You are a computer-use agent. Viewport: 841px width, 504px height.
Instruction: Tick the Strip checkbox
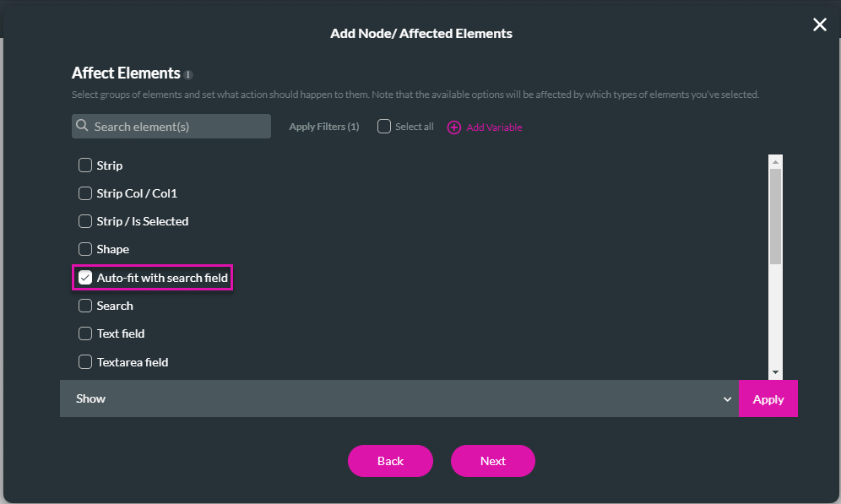click(85, 165)
